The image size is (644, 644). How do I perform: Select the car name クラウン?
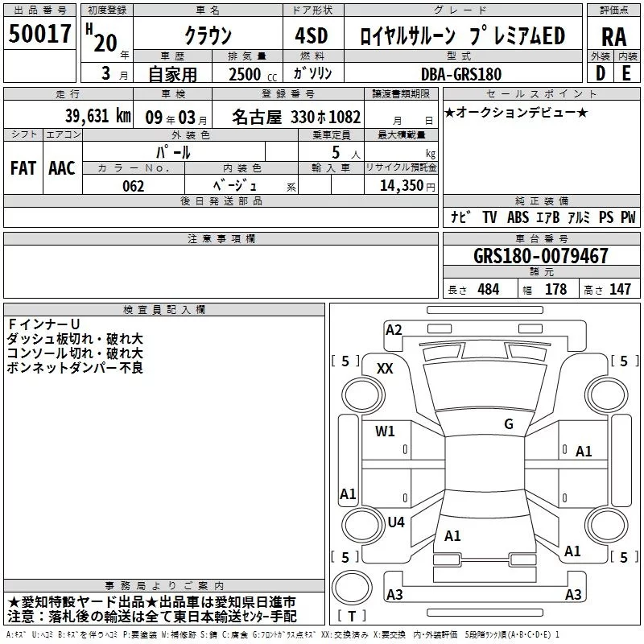tap(208, 35)
